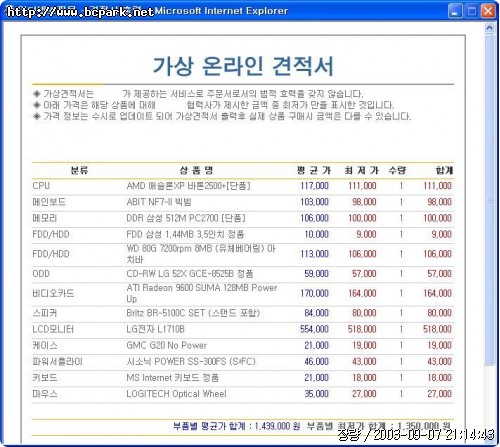This screenshot has height=447, width=500.
Task: Click the '평균가' column header
Action: [314, 171]
